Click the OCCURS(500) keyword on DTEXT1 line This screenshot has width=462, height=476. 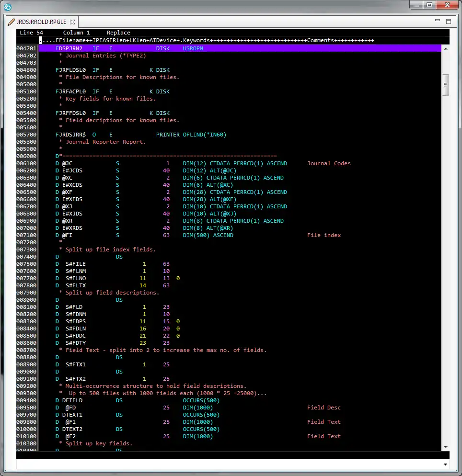[x=201, y=415]
